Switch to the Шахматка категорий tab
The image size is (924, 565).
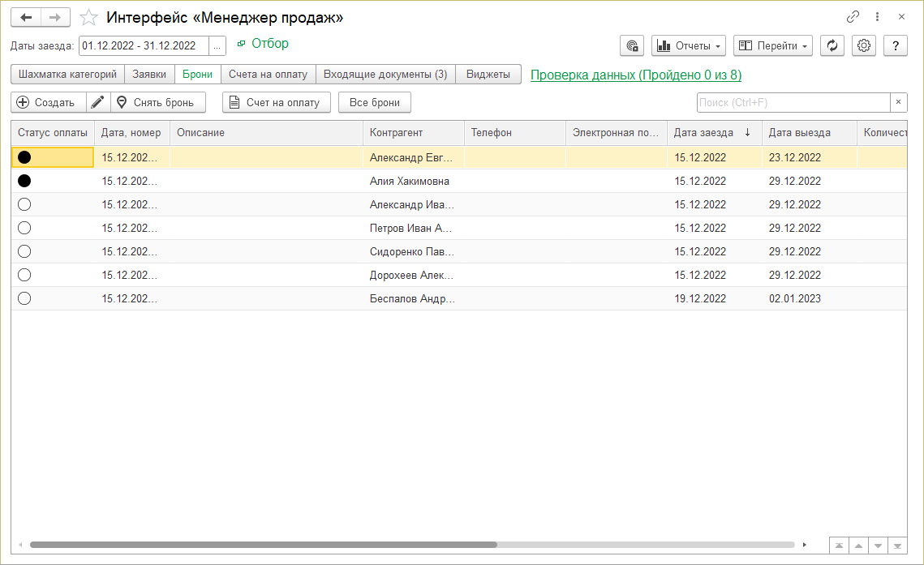(x=68, y=74)
